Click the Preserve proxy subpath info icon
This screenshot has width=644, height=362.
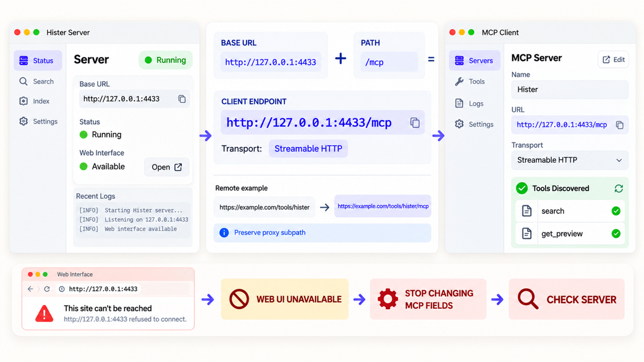point(224,232)
